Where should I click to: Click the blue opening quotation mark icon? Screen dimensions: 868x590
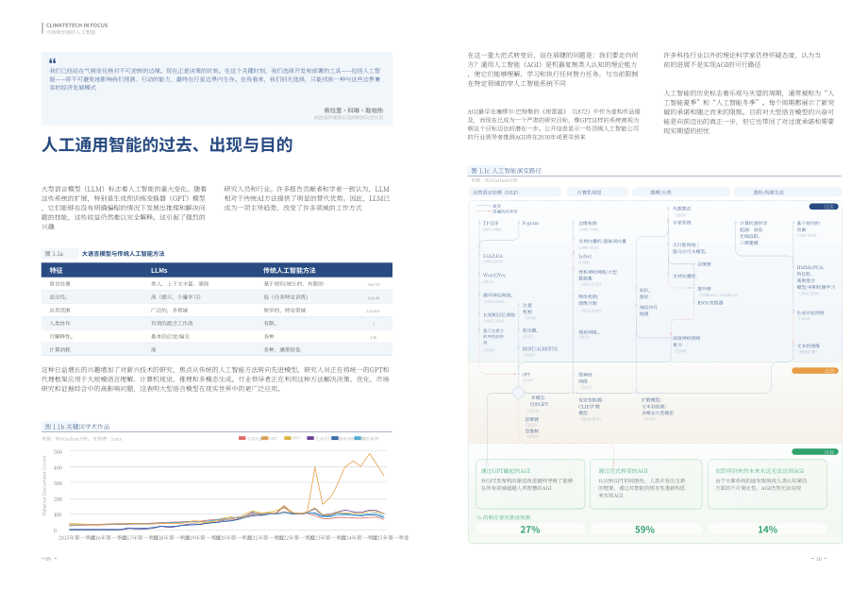point(53,60)
